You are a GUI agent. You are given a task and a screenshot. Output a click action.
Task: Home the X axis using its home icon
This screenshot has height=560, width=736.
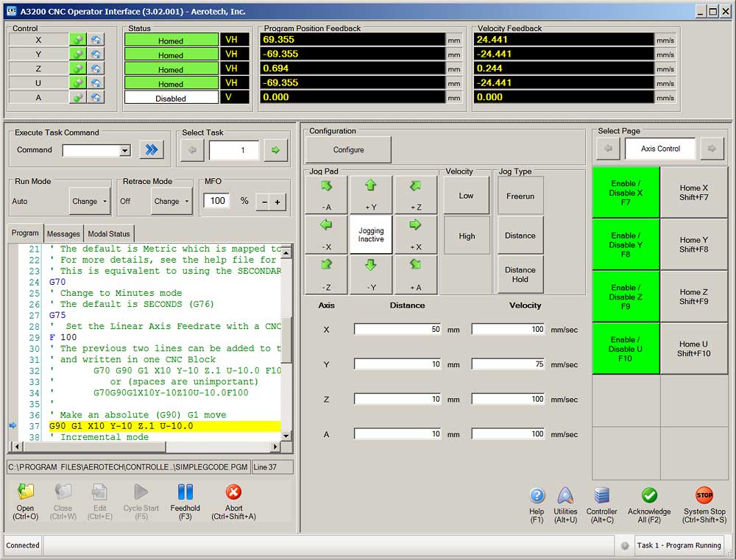pyautogui.click(x=96, y=40)
